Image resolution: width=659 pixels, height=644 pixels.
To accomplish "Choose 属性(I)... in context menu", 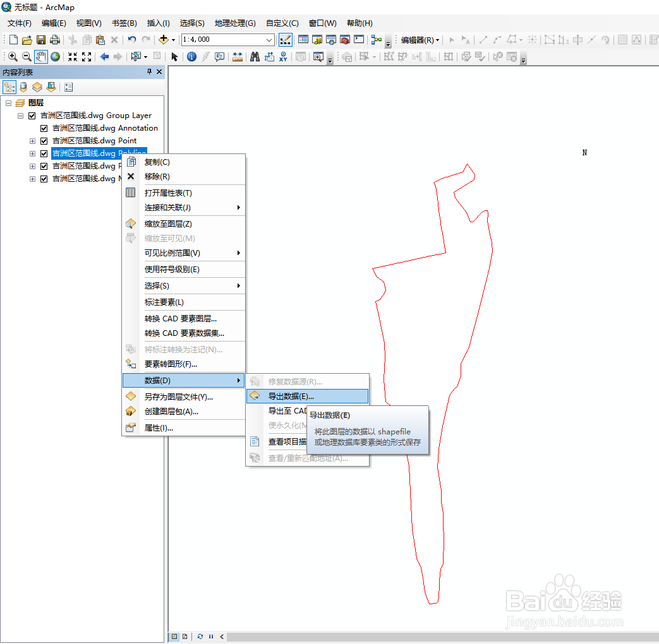I will click(184, 427).
